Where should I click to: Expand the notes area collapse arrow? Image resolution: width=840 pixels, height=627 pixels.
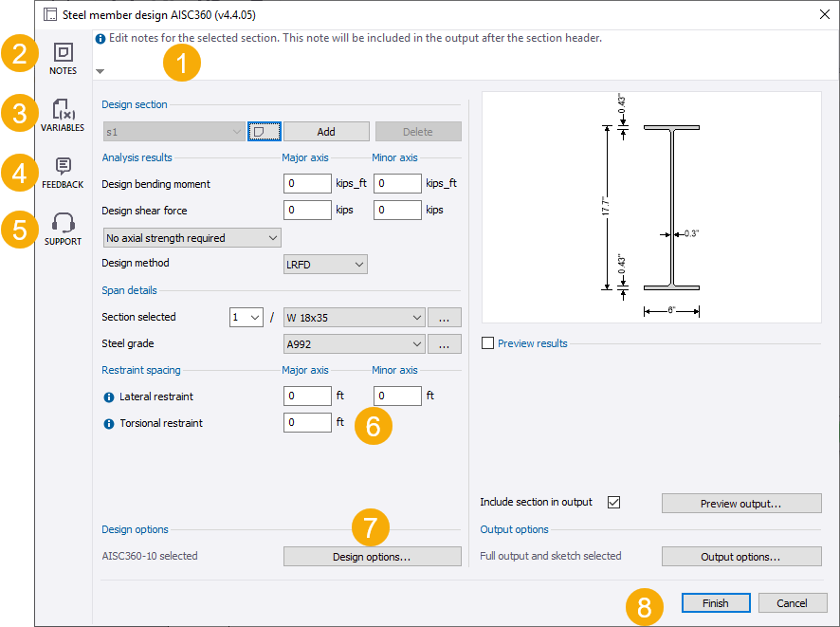tap(100, 71)
